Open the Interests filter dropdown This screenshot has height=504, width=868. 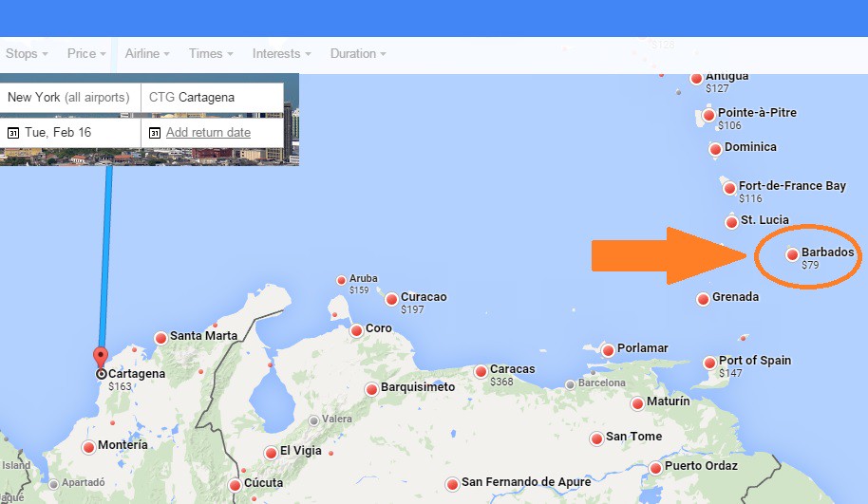click(x=282, y=54)
